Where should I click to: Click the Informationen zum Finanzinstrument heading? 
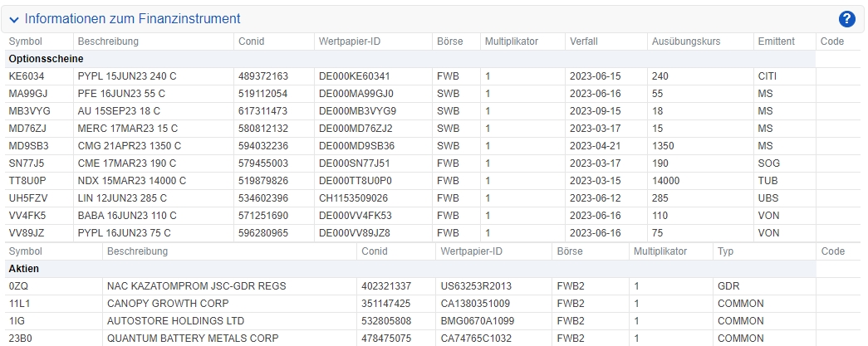coord(133,19)
